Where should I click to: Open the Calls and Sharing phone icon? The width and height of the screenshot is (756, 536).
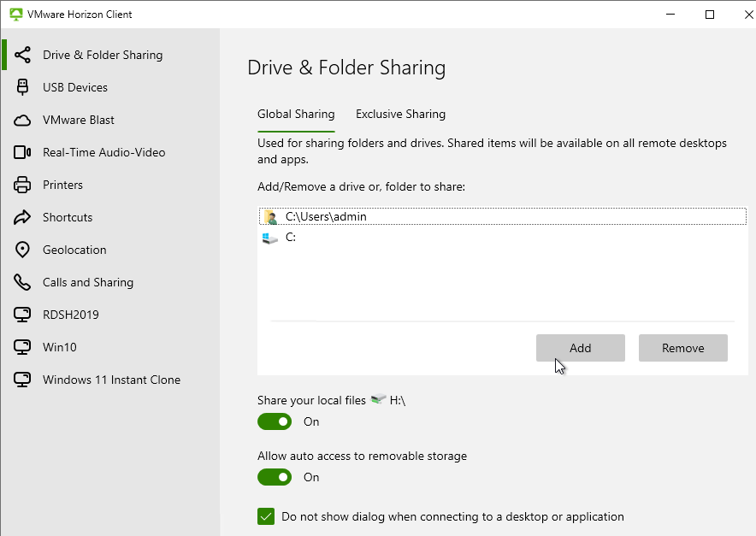22,282
